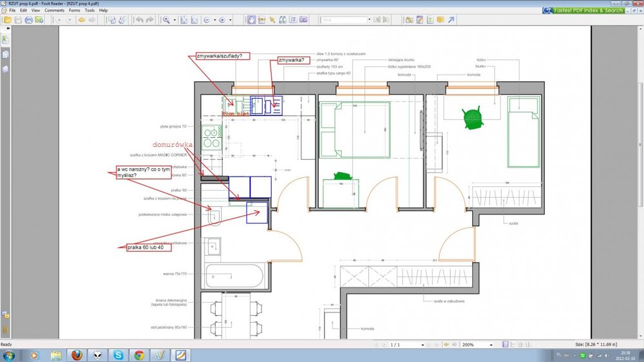The width and height of the screenshot is (644, 362).
Task: Click the Print icon in toolbar
Action: (29, 20)
